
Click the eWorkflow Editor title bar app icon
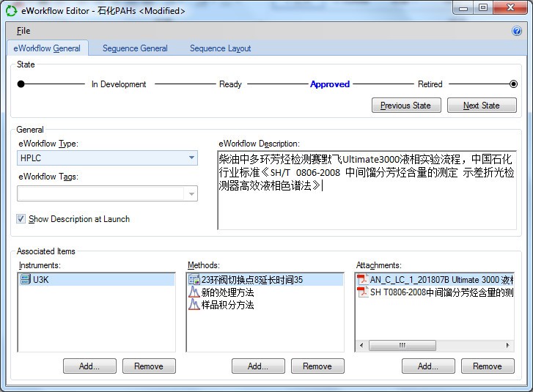point(11,10)
